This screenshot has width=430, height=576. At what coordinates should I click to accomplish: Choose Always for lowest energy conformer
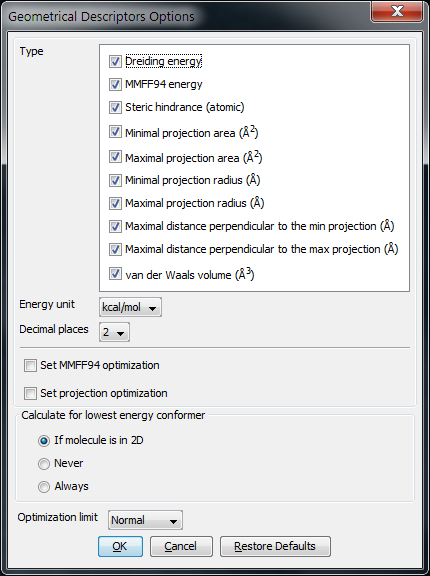click(44, 487)
